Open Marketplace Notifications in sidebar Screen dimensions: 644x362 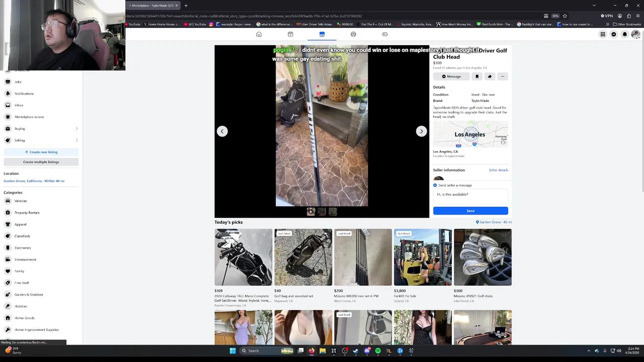coord(41,94)
